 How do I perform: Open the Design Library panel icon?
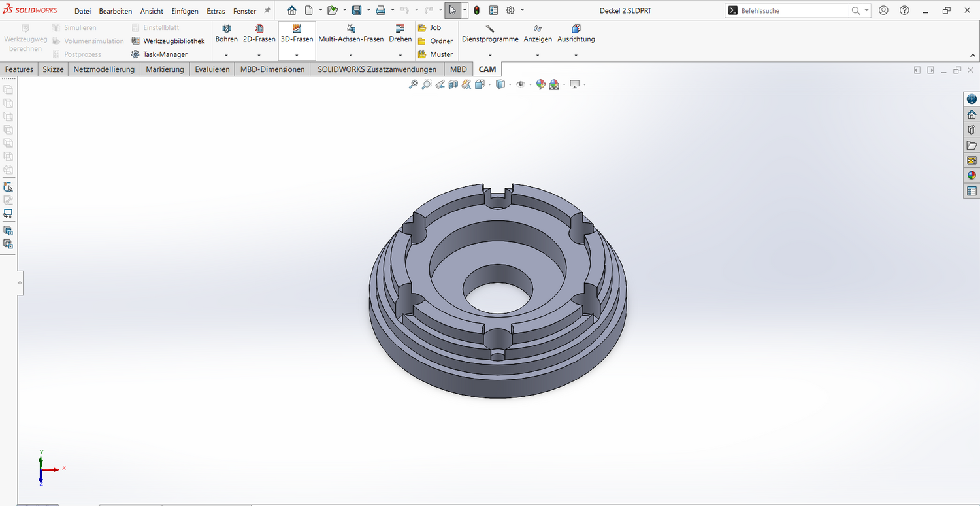(x=972, y=130)
